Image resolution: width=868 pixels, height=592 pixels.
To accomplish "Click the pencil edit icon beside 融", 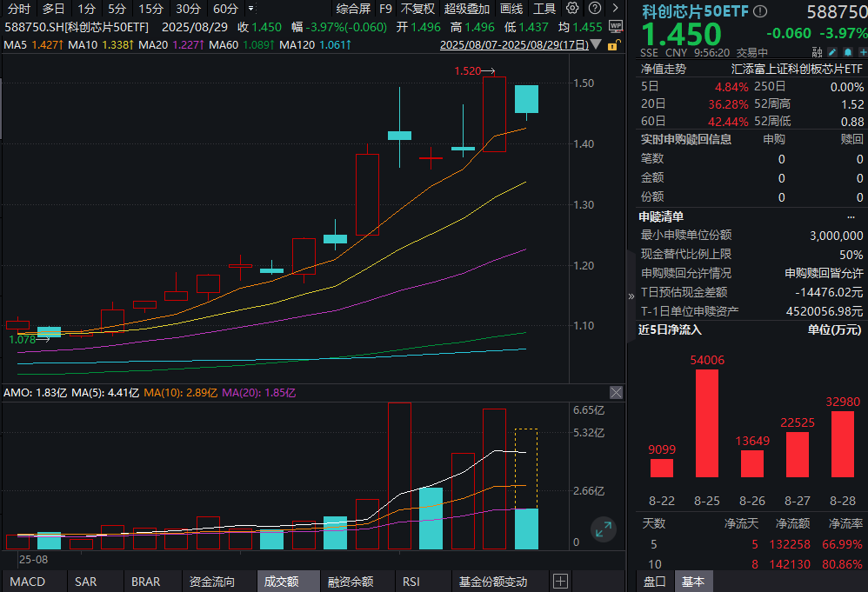I will (832, 52).
